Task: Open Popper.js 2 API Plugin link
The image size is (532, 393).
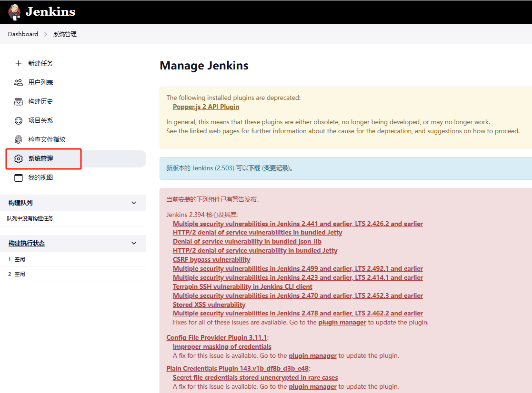Action: click(x=206, y=107)
